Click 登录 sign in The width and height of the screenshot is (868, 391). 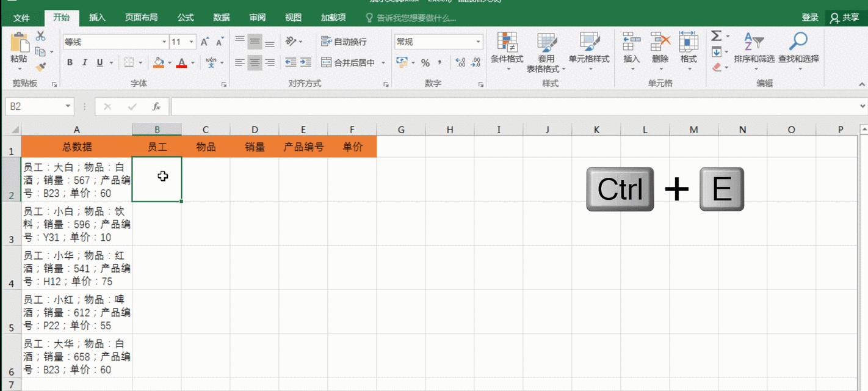pos(810,18)
